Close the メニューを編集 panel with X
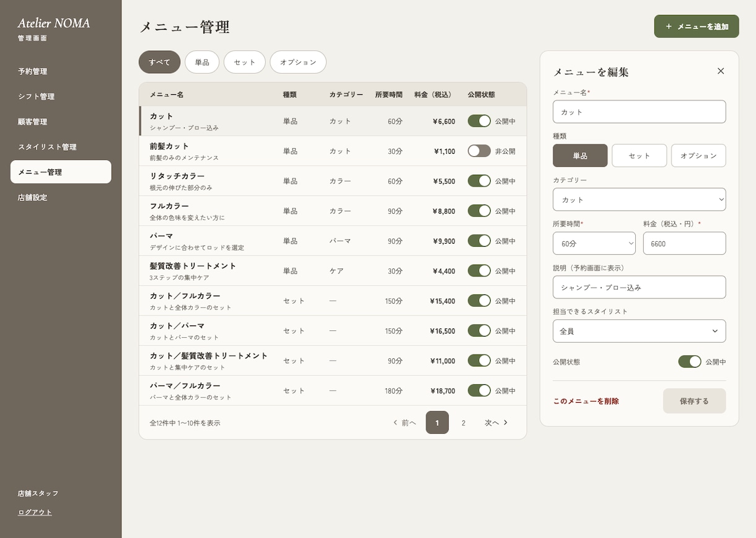The height and width of the screenshot is (538, 756). pyautogui.click(x=721, y=71)
